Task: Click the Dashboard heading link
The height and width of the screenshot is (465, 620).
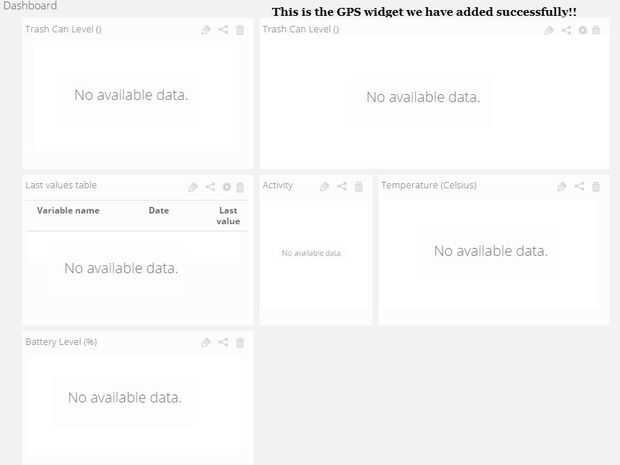Action: (x=30, y=6)
